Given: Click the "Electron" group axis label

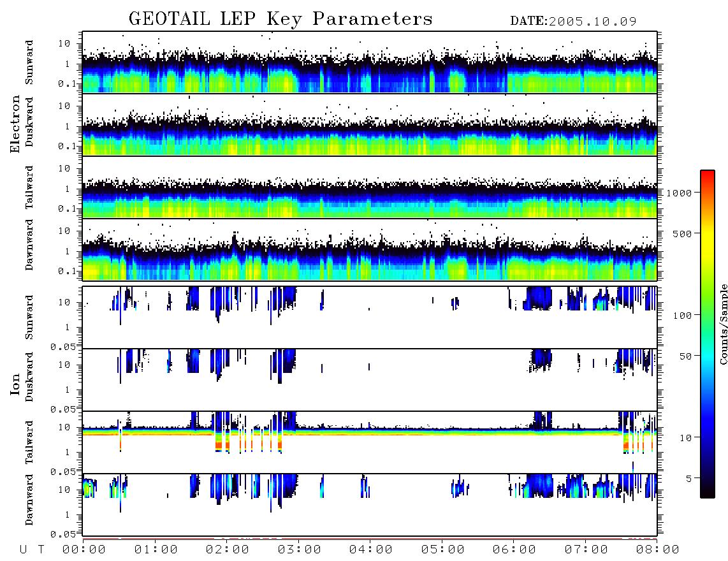Looking at the screenshot, I should point(15,124).
